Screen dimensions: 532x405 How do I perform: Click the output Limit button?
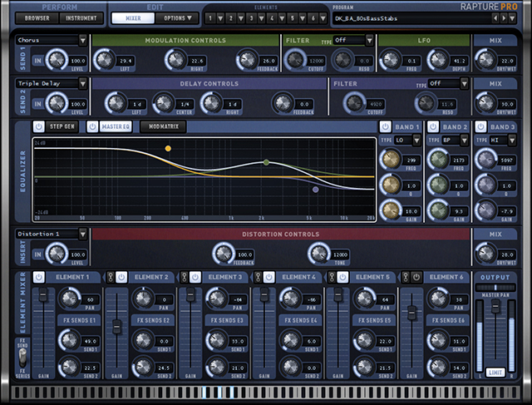click(x=495, y=374)
